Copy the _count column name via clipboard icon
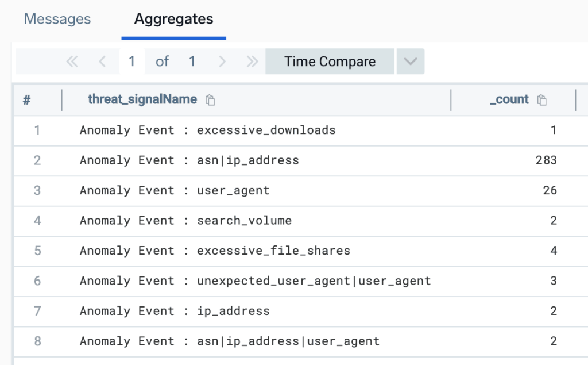 pyautogui.click(x=541, y=99)
